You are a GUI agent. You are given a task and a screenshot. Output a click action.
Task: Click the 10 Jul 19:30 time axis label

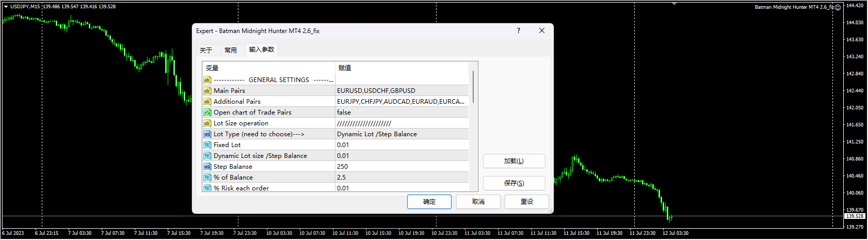coord(411,233)
